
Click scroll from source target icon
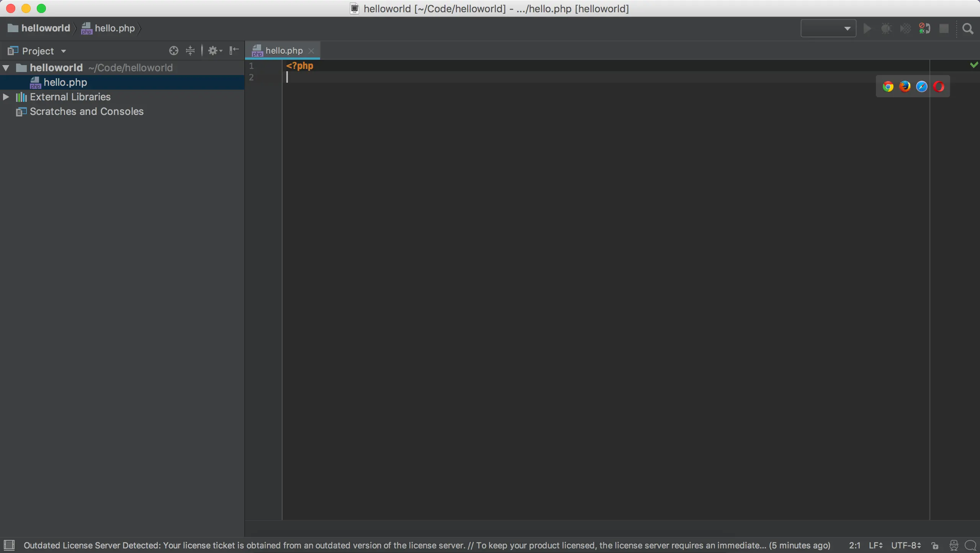pyautogui.click(x=173, y=51)
